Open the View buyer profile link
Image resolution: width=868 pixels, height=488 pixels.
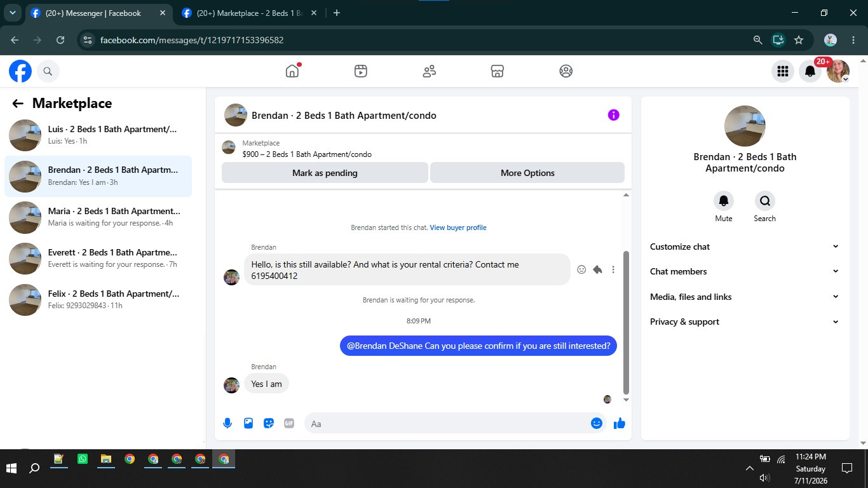458,227
